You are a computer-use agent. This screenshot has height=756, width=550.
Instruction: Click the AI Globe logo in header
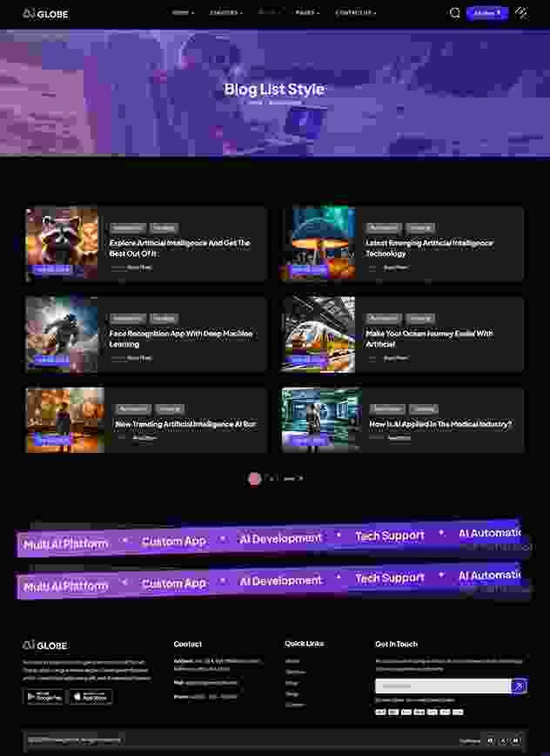pos(45,14)
